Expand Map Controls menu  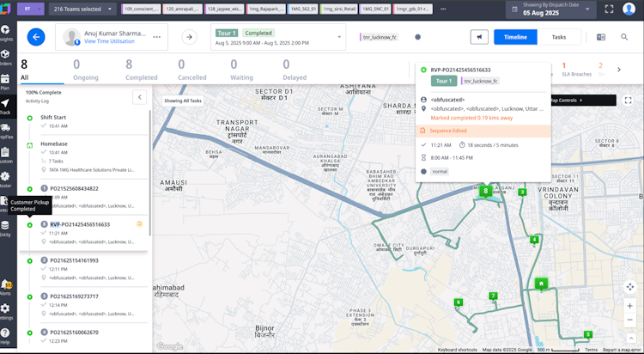[583, 101]
